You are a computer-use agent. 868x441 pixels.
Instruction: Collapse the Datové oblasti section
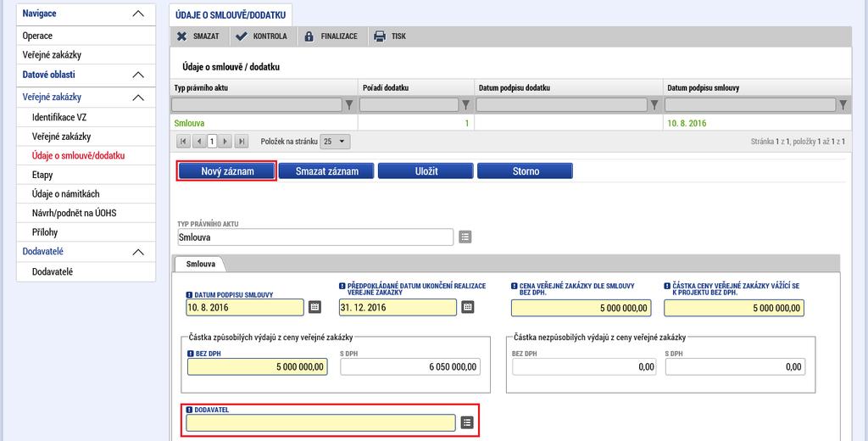point(138,75)
